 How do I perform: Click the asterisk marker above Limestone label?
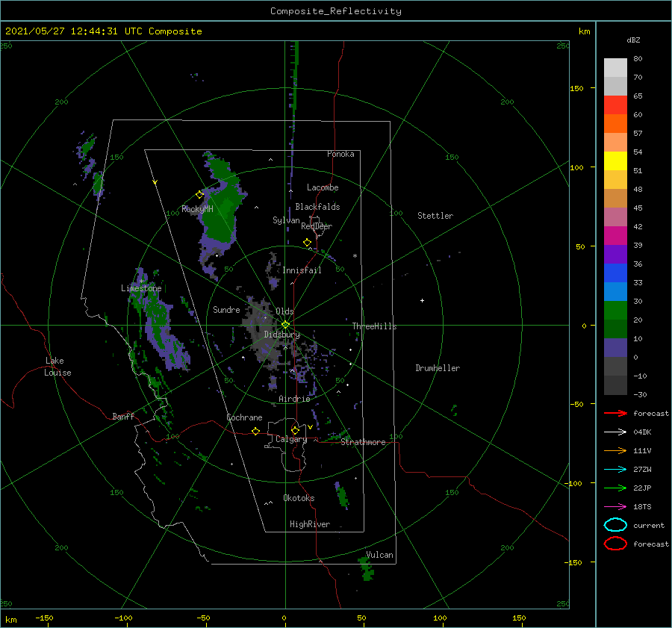coord(141,282)
